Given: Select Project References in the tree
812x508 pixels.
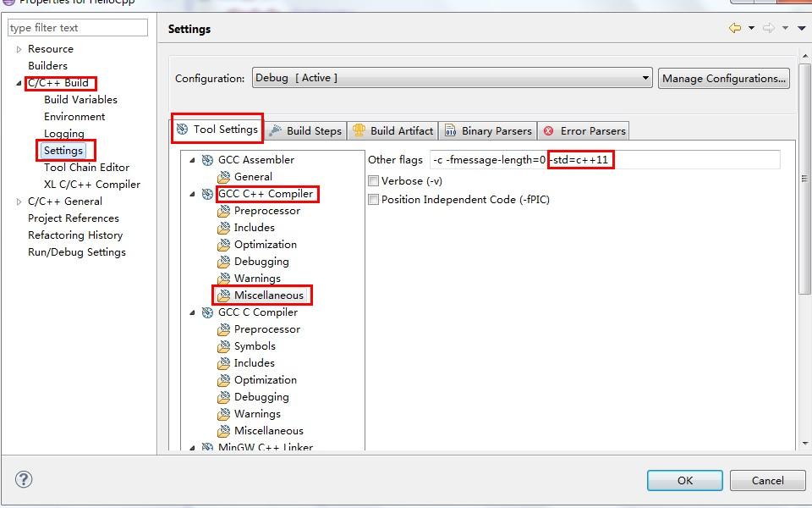Looking at the screenshot, I should point(74,218).
